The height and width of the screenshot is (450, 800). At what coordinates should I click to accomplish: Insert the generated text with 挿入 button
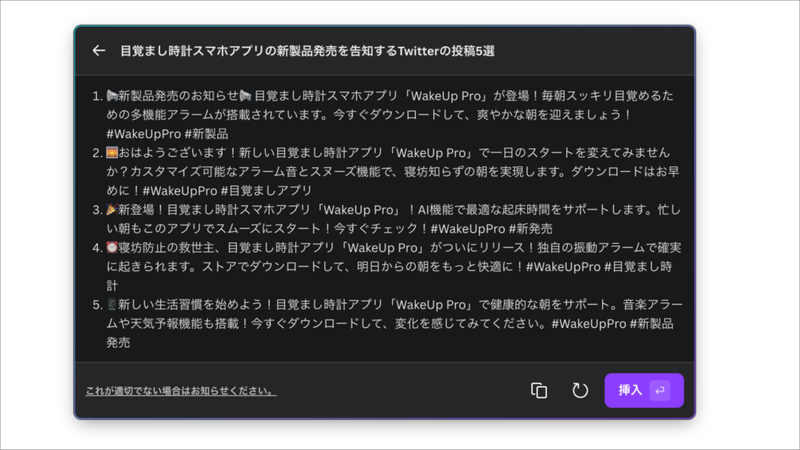[644, 390]
